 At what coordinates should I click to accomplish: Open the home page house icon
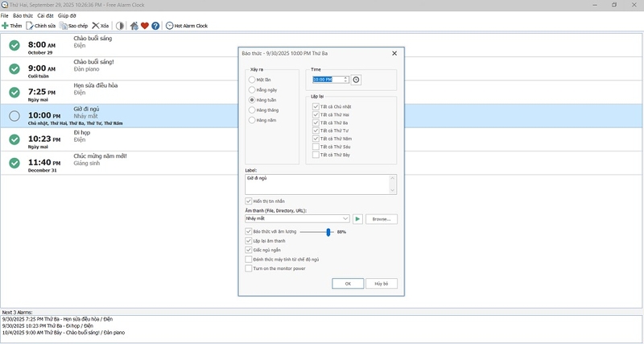pyautogui.click(x=134, y=26)
